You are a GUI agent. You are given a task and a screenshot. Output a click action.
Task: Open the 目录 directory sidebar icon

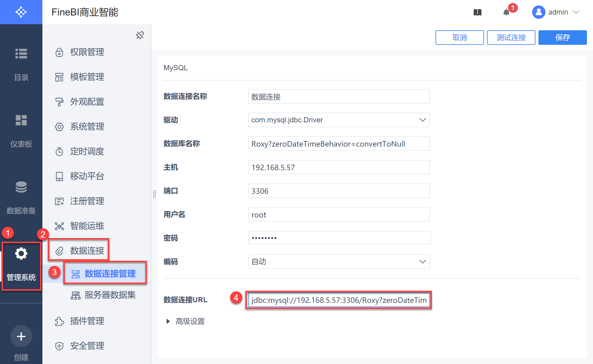click(x=21, y=54)
